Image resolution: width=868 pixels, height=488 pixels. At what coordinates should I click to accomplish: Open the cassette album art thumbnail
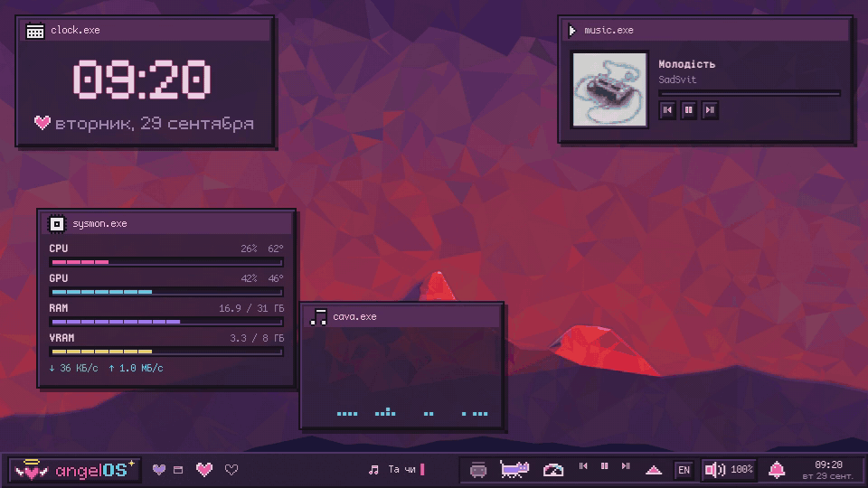[609, 89]
